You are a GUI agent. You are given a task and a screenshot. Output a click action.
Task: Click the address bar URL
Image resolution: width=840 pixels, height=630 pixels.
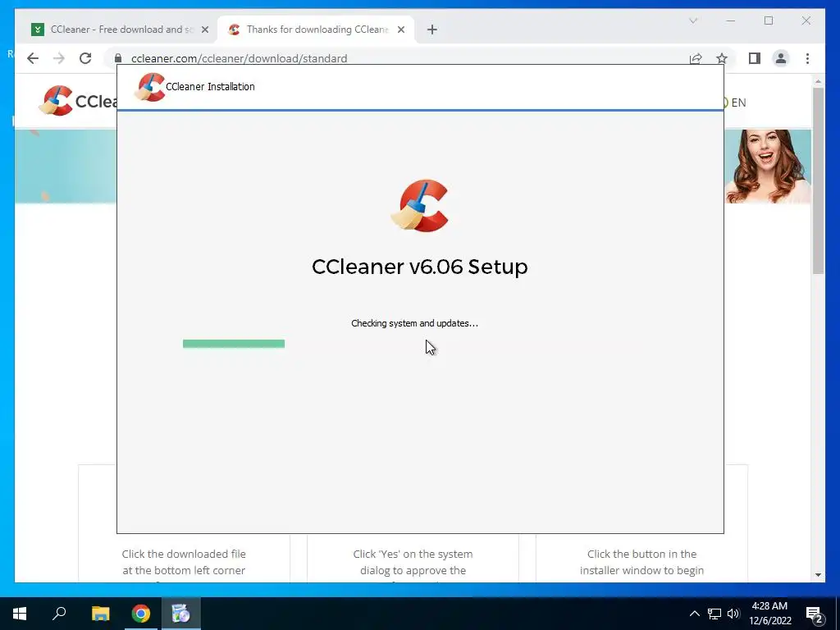click(x=239, y=58)
